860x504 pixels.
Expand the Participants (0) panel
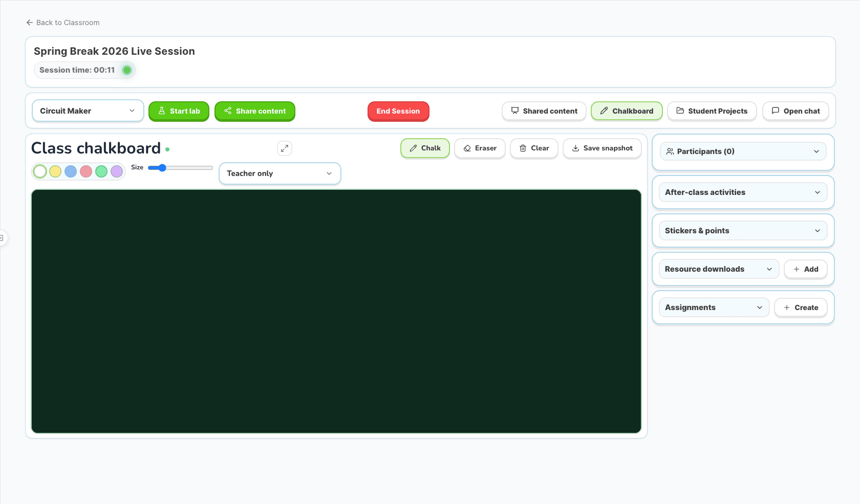[x=742, y=151]
